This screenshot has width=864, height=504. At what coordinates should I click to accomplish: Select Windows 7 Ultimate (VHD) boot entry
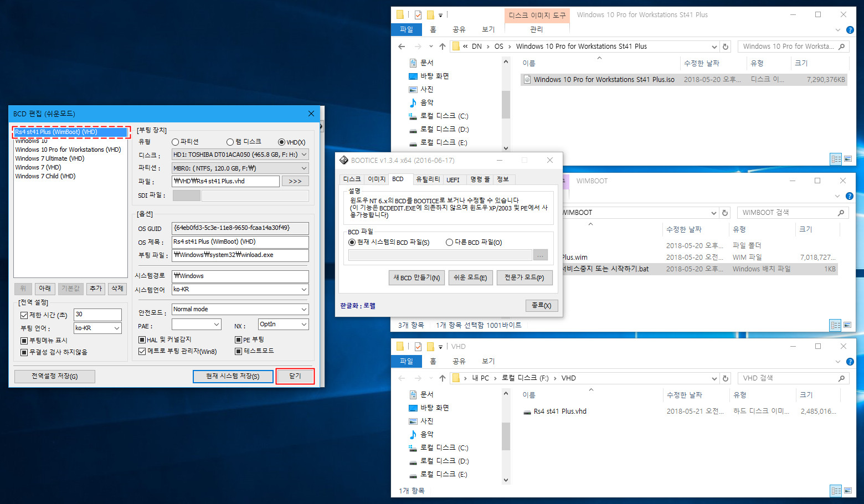(50, 158)
